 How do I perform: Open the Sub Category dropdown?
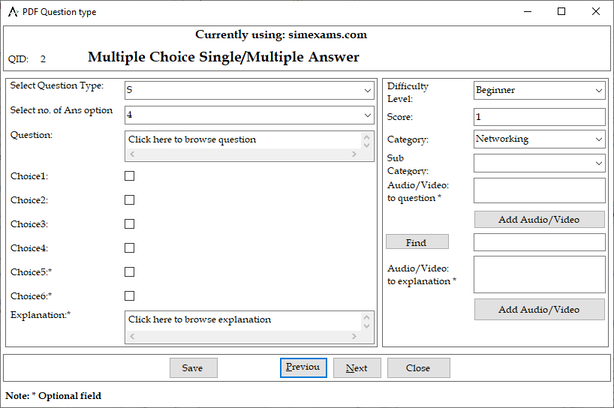(x=539, y=163)
